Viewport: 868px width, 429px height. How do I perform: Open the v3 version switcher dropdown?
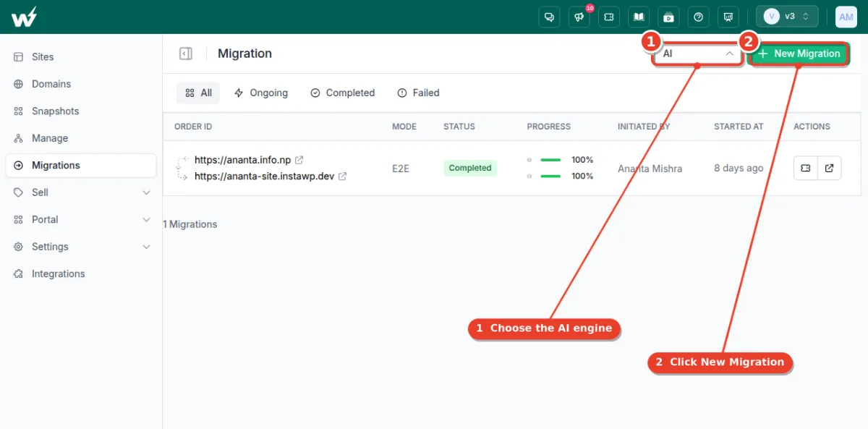click(787, 17)
